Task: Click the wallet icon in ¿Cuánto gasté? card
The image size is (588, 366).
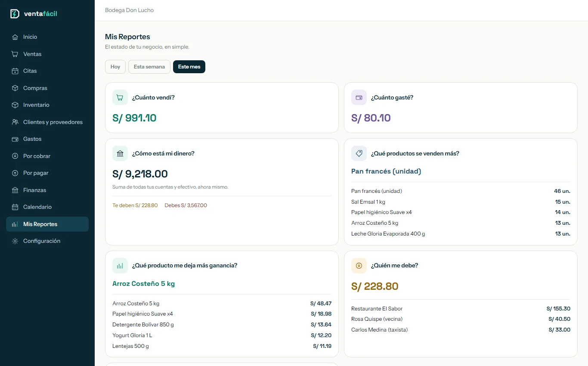Action: click(359, 97)
